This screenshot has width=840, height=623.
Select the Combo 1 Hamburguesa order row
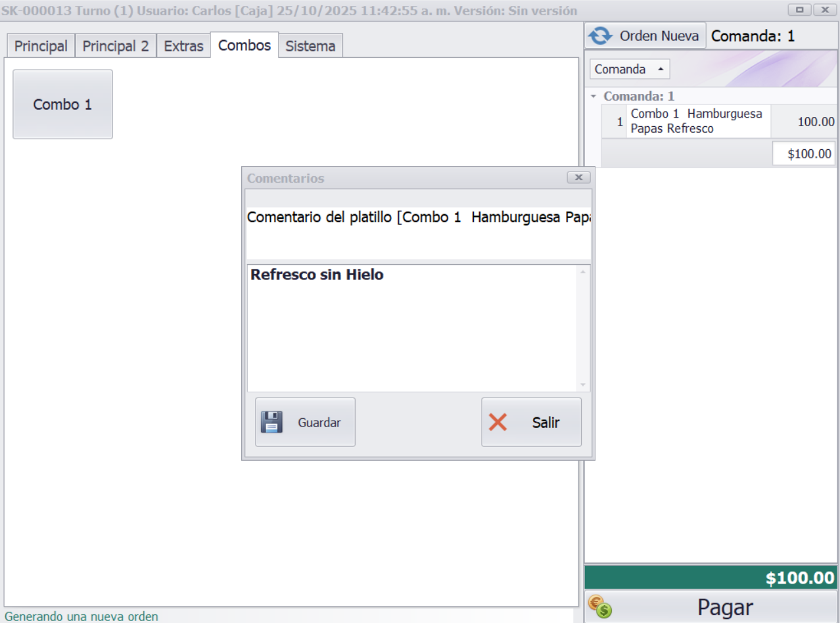(x=697, y=122)
